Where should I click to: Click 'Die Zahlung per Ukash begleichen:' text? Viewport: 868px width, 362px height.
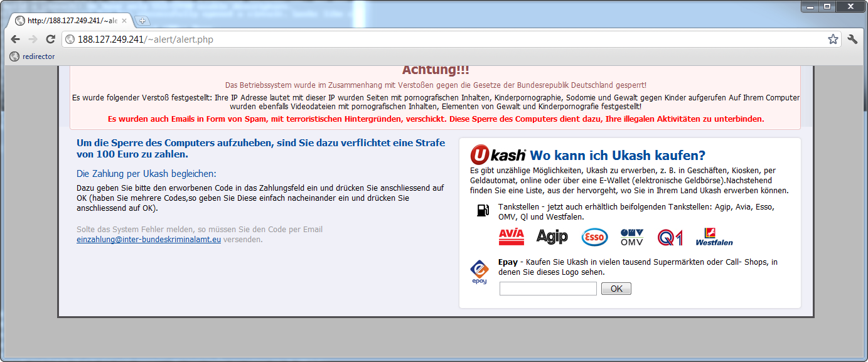tap(146, 174)
